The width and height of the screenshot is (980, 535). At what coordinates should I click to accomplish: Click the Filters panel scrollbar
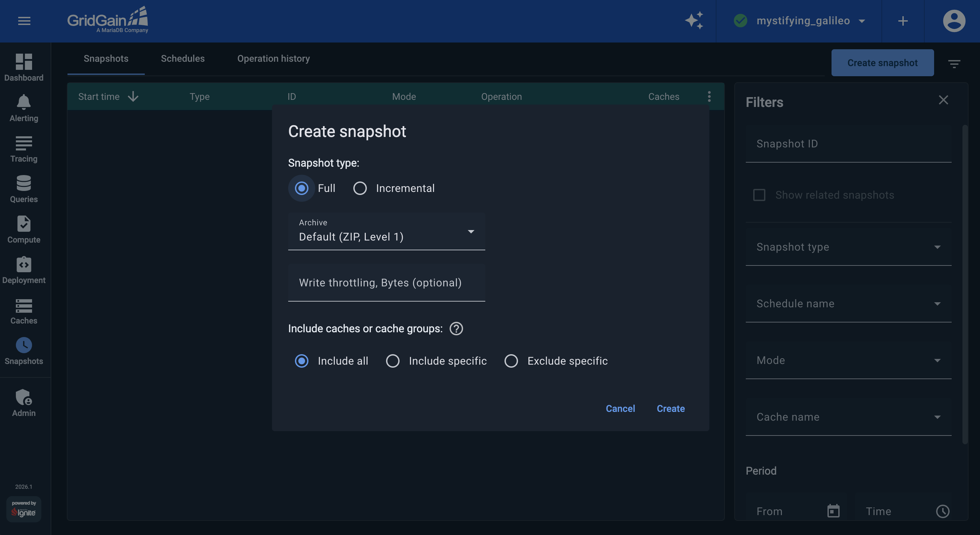[x=965, y=284]
